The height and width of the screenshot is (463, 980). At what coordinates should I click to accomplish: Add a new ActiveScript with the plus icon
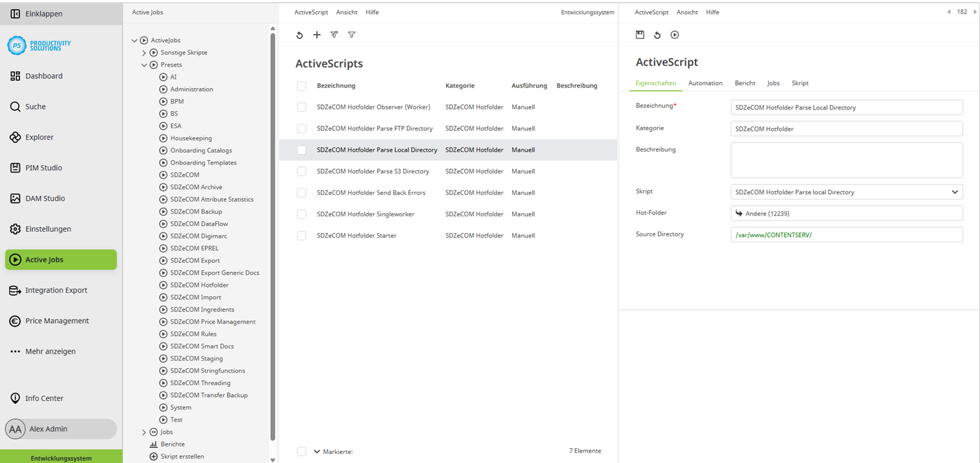(x=316, y=34)
